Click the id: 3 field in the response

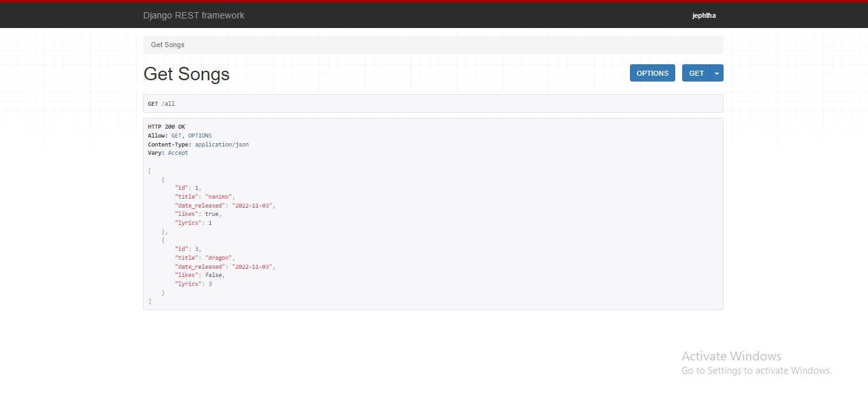[188, 248]
